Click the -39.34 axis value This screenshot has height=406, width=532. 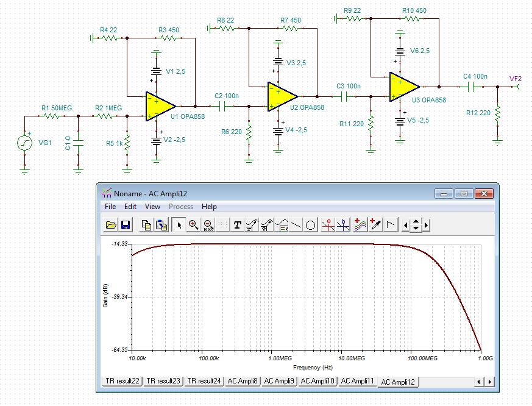120,297
